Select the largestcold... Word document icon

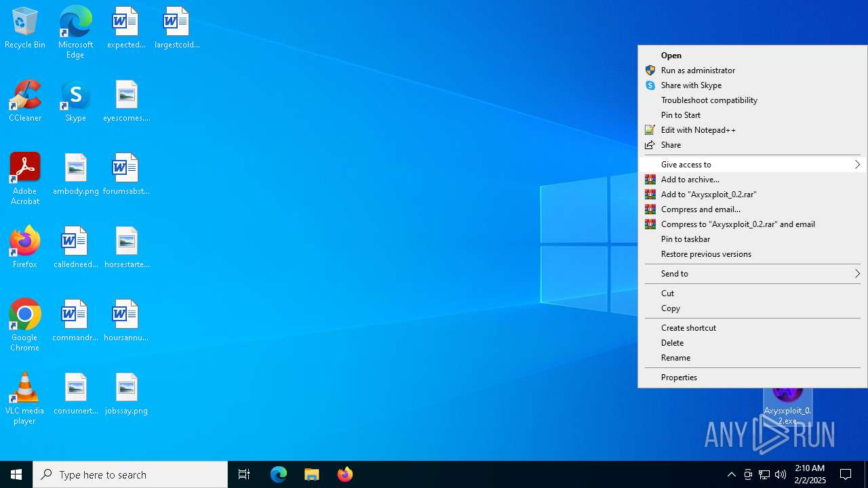177,28
